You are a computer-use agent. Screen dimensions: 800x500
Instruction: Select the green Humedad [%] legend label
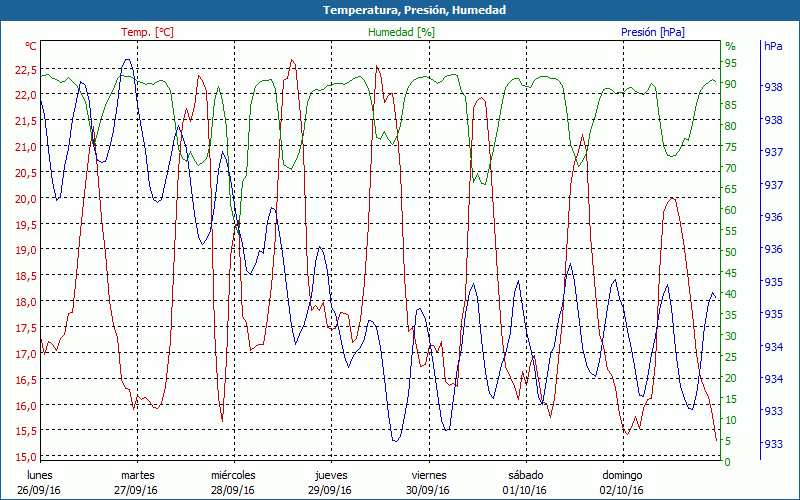[x=401, y=32]
